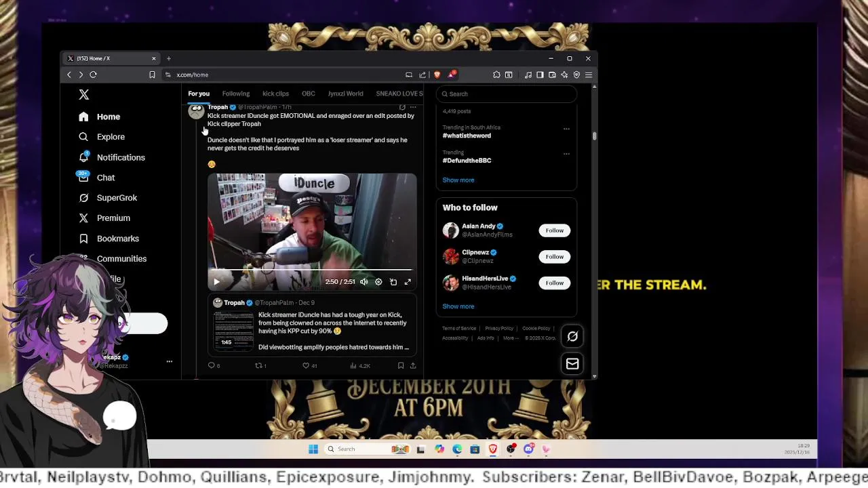This screenshot has width=868, height=488.
Task: Open Grok icon on Tropah post header
Action: [402, 107]
